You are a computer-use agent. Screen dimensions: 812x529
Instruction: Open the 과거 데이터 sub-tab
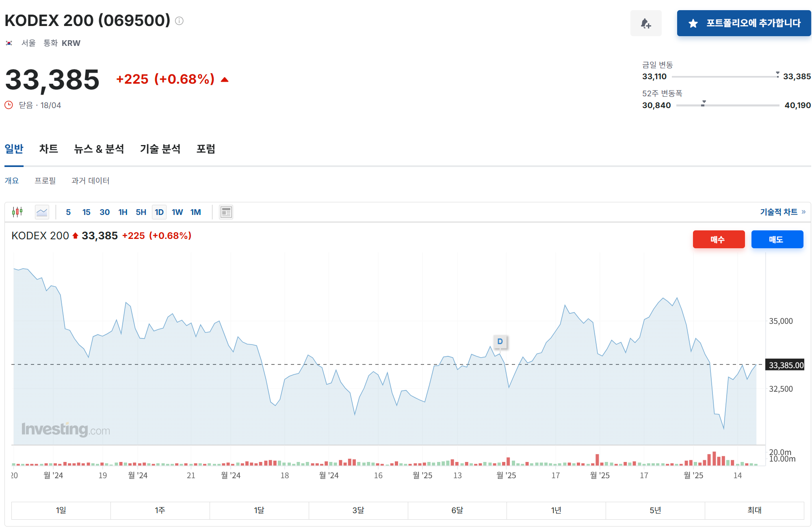tap(90, 181)
